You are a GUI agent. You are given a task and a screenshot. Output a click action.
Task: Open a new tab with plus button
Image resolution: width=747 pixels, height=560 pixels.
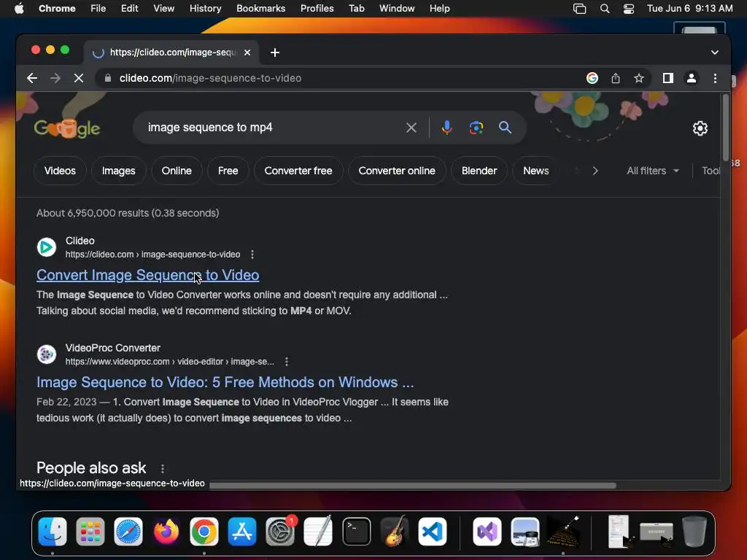[275, 52]
